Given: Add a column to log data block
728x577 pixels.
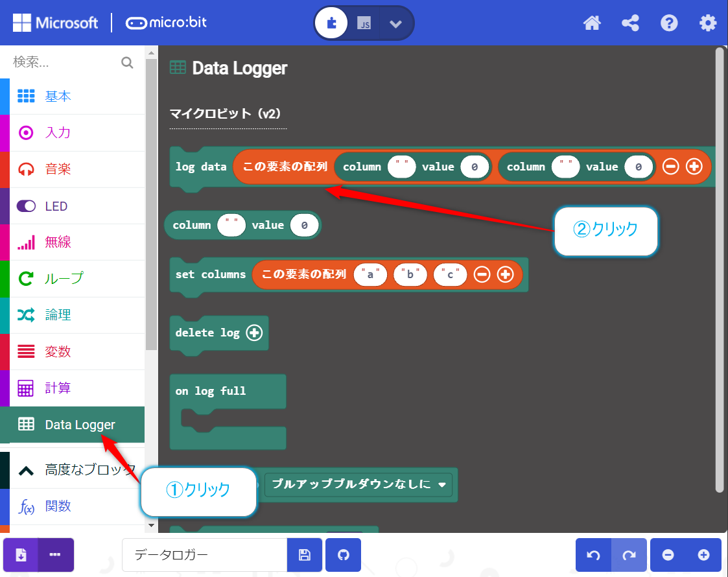Looking at the screenshot, I should [694, 167].
